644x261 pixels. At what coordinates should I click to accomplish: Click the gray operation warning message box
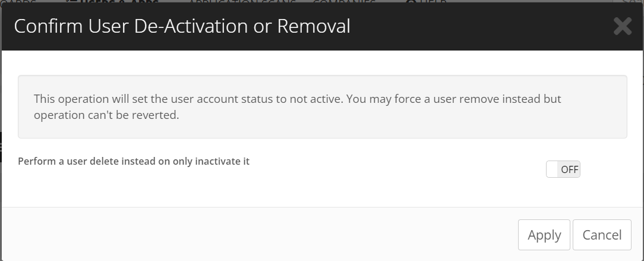[x=323, y=106]
